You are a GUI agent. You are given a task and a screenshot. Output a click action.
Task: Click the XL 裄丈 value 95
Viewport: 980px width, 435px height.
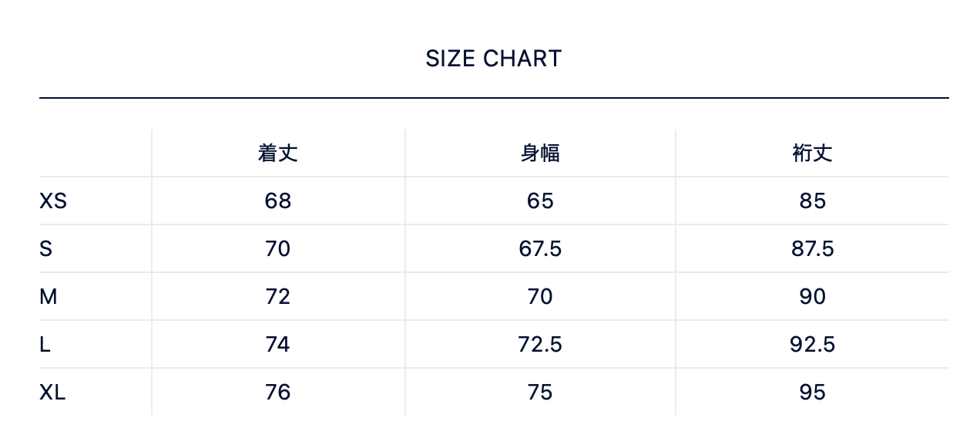812,393
